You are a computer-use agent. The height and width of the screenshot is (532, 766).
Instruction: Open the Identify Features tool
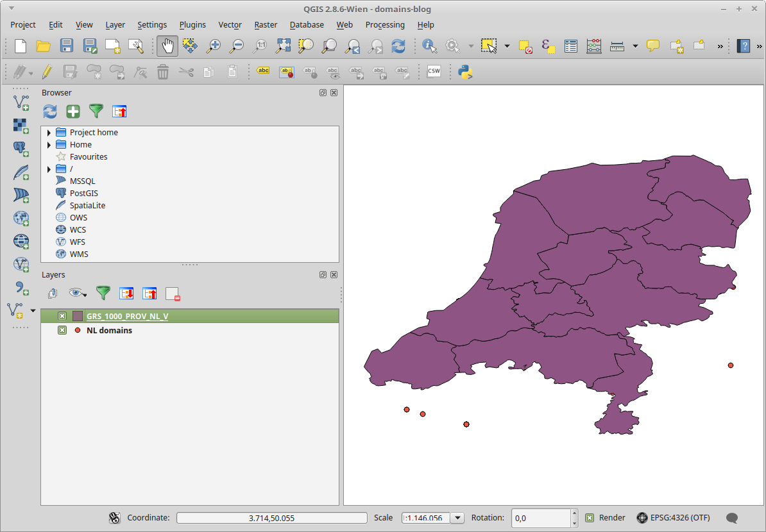[429, 46]
